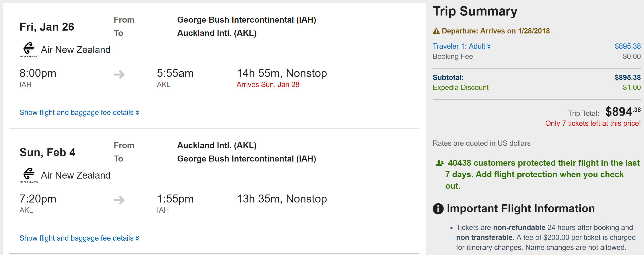Click Air New Zealand logo on Feb 4 flight
Screen dimensions: 644x255
point(29,175)
